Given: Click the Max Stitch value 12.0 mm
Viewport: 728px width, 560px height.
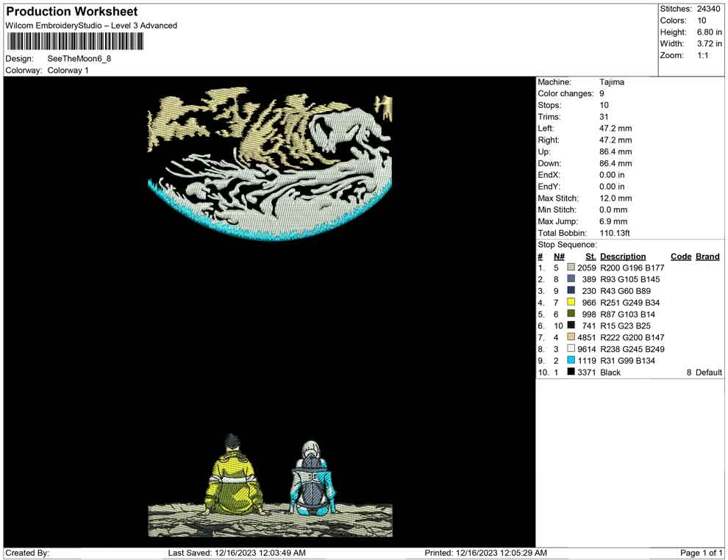Looking at the screenshot, I should [x=615, y=198].
